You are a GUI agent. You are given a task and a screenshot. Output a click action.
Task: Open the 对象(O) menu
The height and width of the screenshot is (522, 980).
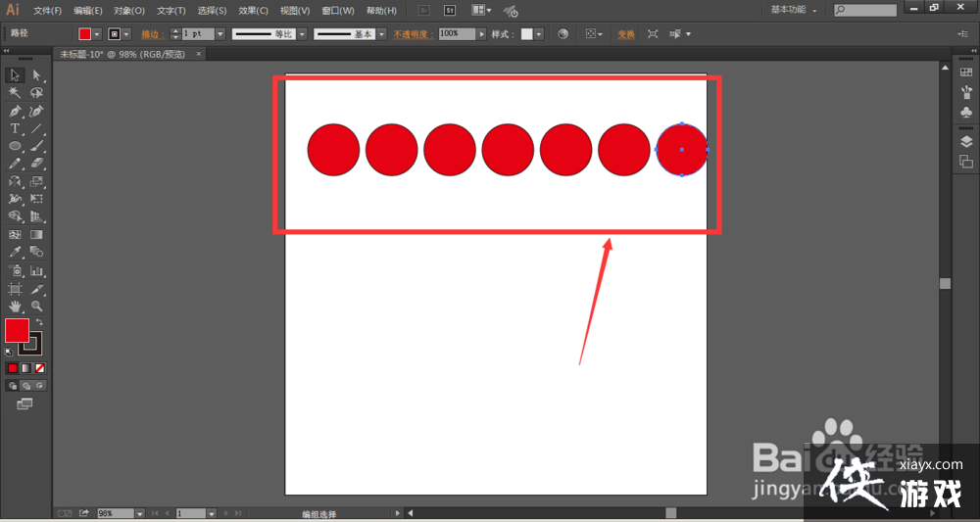[x=129, y=11]
